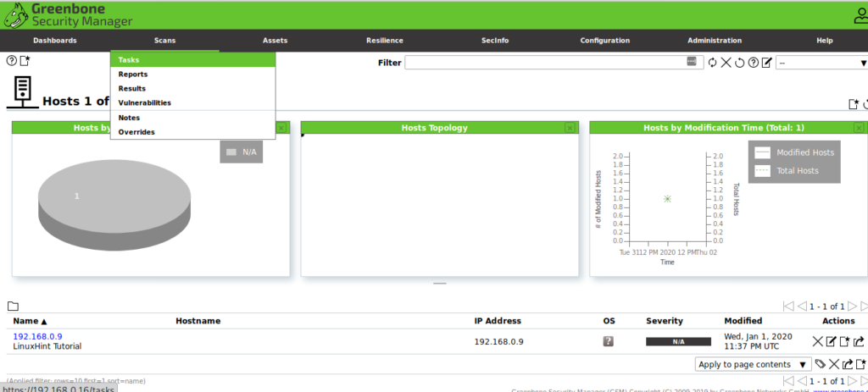Open the saved filter dropdown showing --
Viewport: 868px width, 392px height.
pos(821,63)
